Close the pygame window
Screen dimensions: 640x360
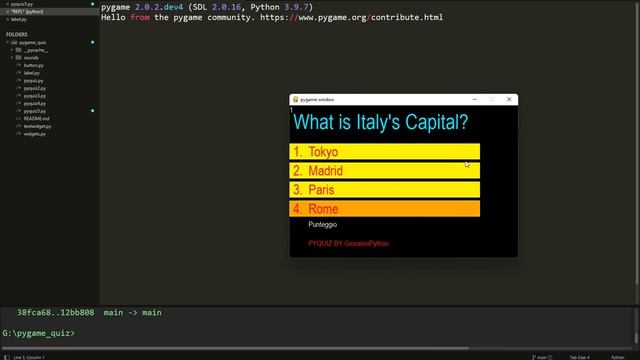coord(509,99)
